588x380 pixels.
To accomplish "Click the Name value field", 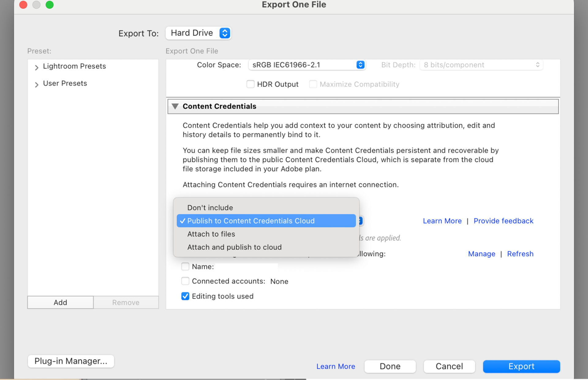I will [247, 267].
